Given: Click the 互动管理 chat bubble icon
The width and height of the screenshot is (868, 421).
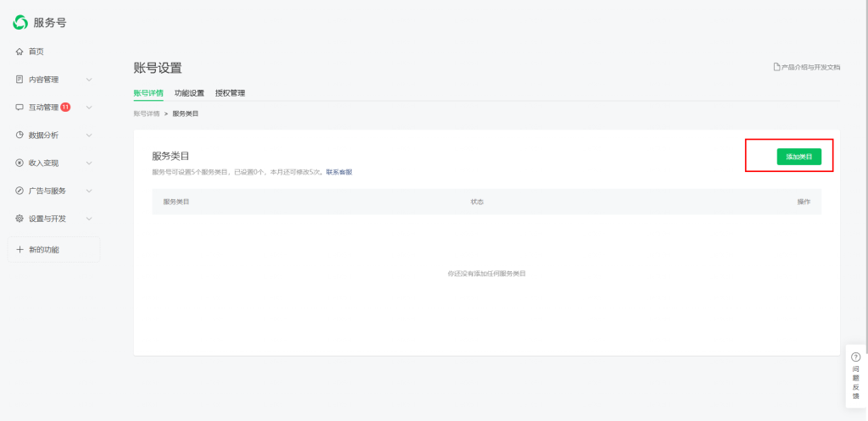Looking at the screenshot, I should [19, 108].
